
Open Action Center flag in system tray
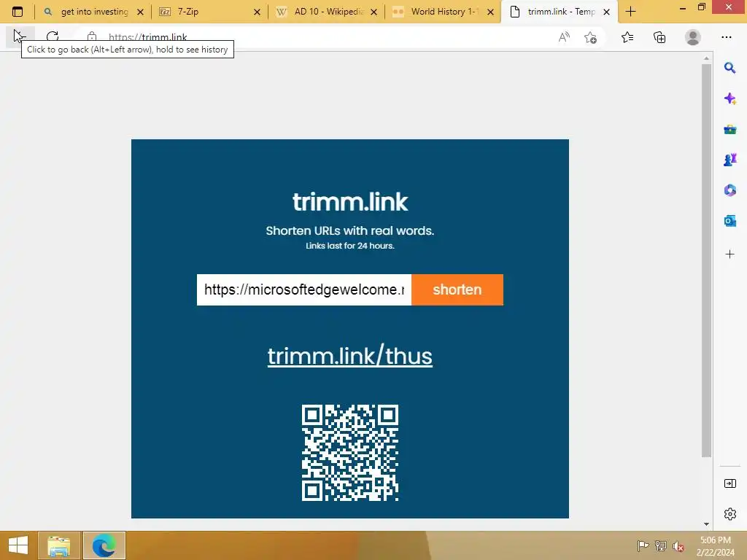(x=643, y=545)
